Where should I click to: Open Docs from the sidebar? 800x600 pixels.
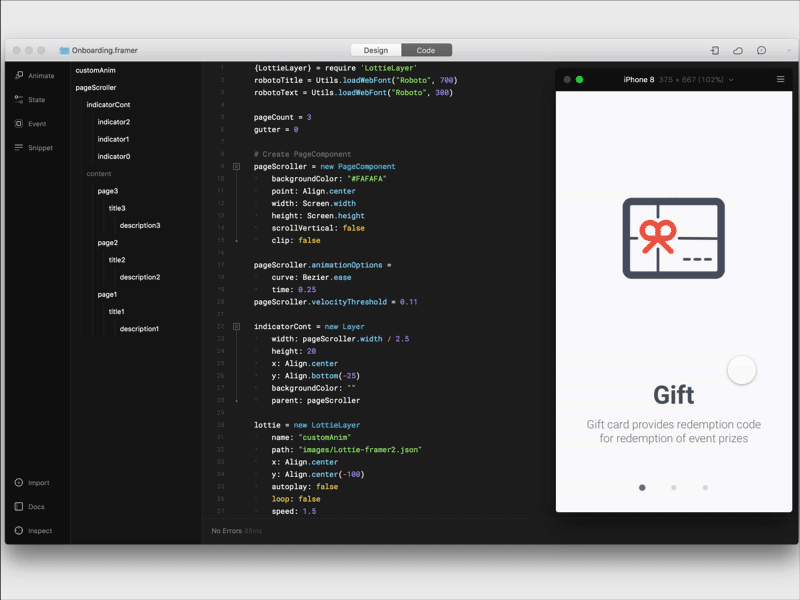click(x=29, y=506)
